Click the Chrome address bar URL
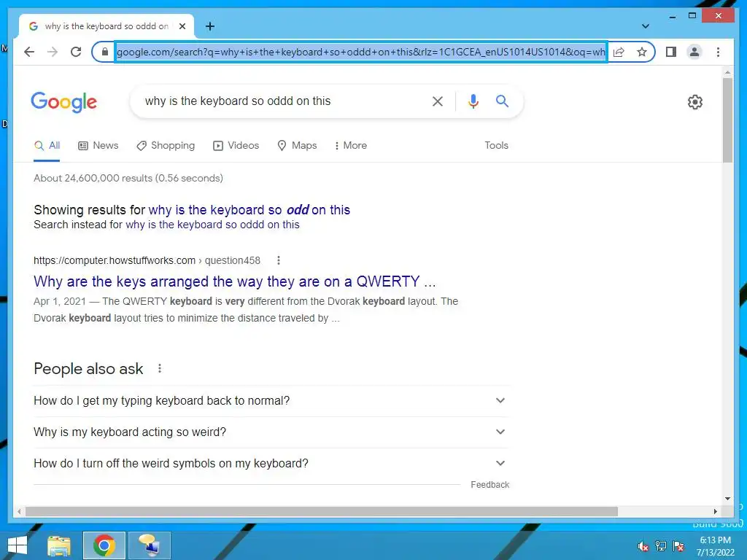The width and height of the screenshot is (747, 560). tap(361, 52)
